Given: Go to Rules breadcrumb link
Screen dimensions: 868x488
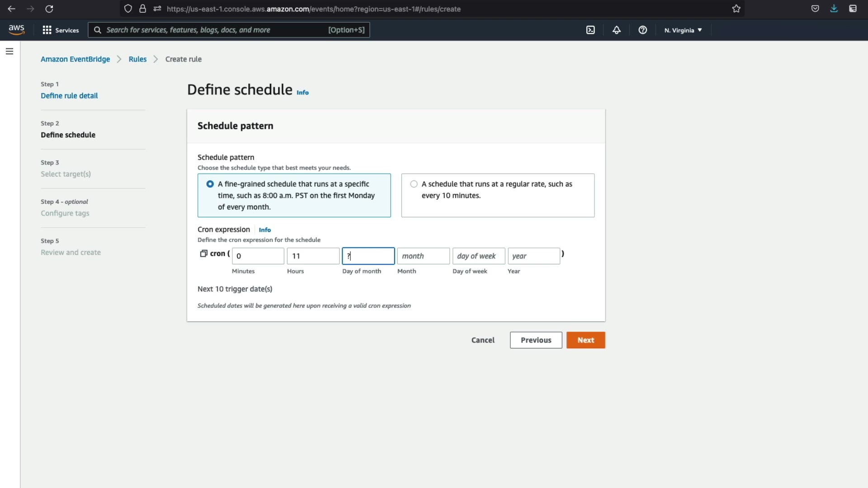Looking at the screenshot, I should point(137,59).
